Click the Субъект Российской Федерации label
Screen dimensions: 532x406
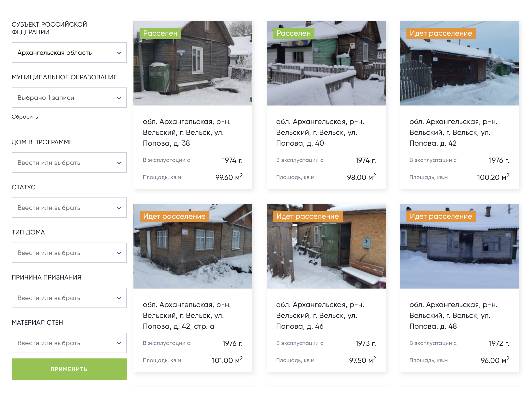point(49,28)
